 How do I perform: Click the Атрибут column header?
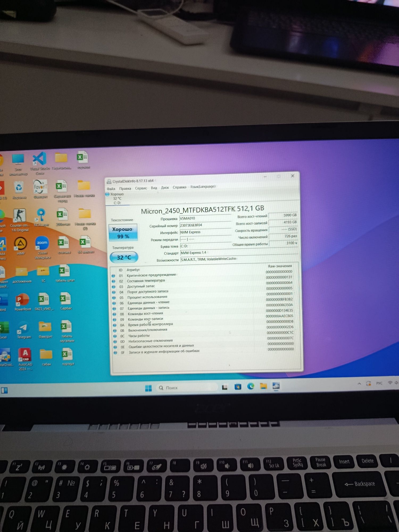(x=133, y=270)
